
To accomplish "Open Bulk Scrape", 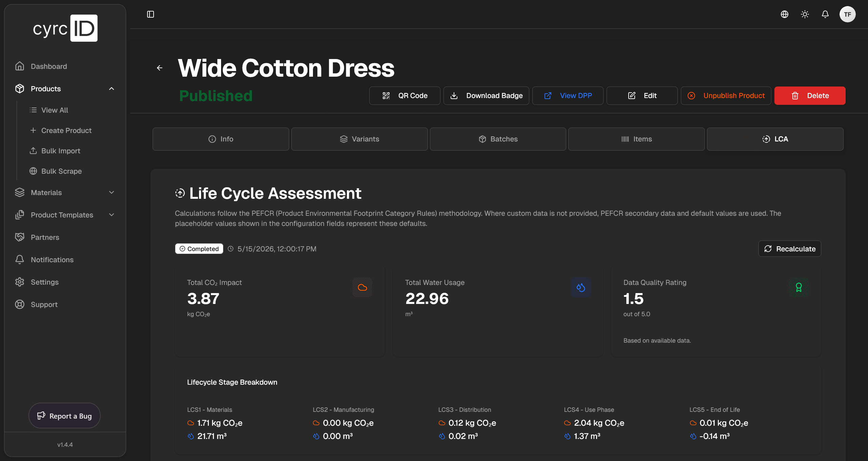I will pyautogui.click(x=61, y=171).
